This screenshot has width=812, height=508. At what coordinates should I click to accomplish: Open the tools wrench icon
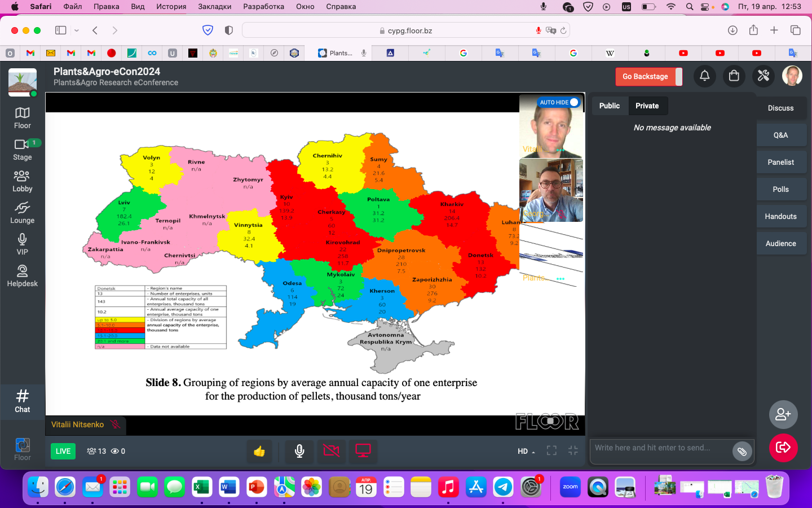[x=763, y=76]
